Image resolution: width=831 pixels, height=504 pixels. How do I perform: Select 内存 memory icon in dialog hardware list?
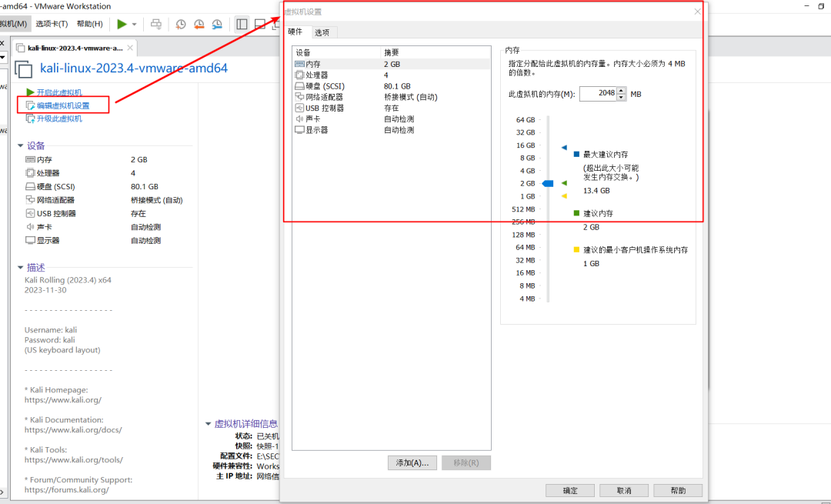[x=299, y=64]
